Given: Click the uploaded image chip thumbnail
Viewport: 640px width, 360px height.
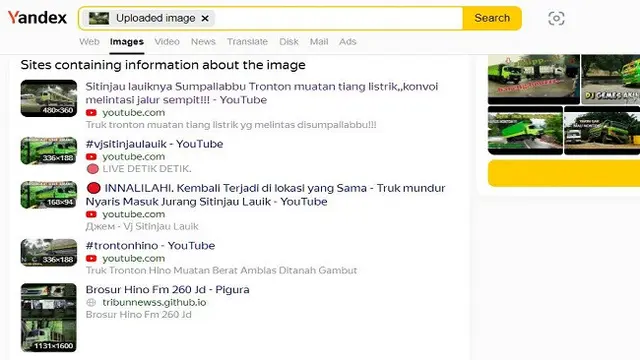Looking at the screenshot, I should tap(99, 18).
